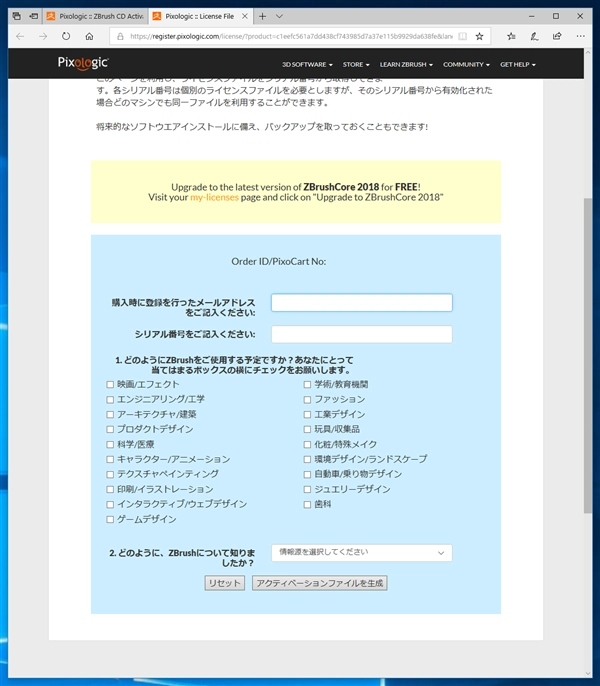Open a new tab with plus button
600x686 pixels.
pos(262,16)
